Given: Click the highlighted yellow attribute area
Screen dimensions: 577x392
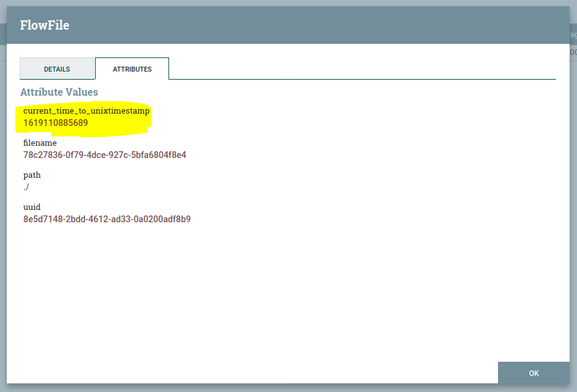Looking at the screenshot, I should pyautogui.click(x=83, y=117).
